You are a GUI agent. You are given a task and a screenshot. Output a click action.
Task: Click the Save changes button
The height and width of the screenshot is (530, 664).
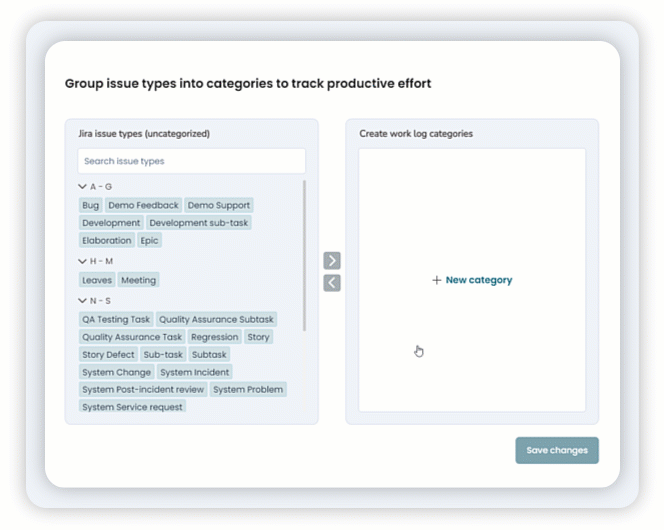[557, 450]
